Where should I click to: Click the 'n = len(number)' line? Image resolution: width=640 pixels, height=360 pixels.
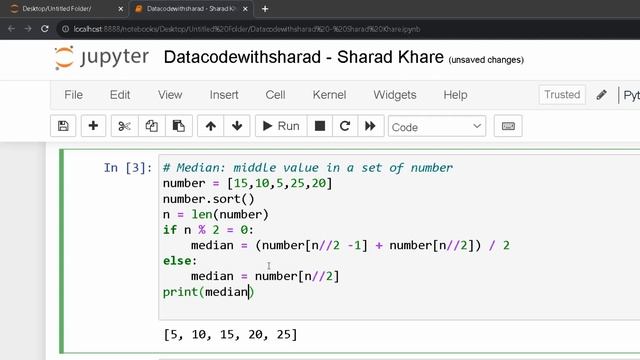216,214
